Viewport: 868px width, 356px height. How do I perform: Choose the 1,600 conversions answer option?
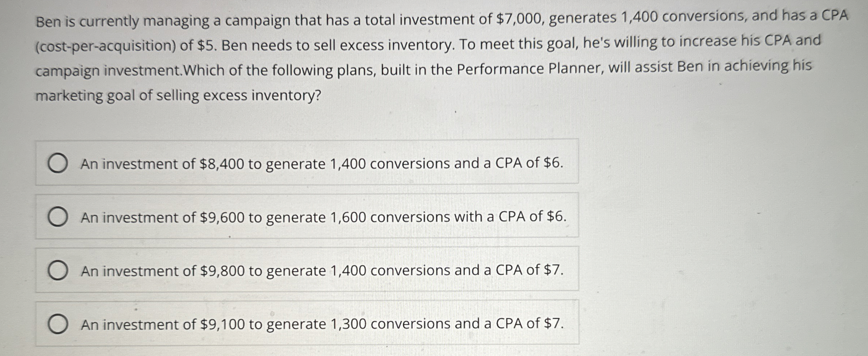pyautogui.click(x=322, y=217)
